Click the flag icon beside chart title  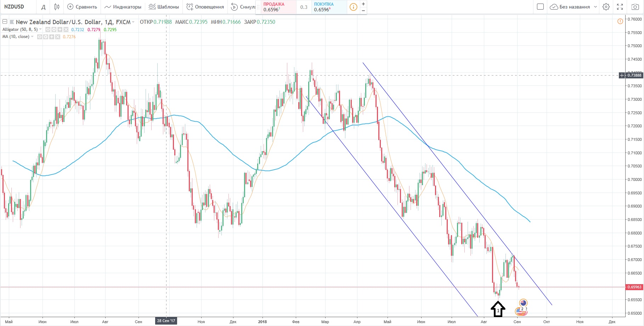[x=12, y=22]
